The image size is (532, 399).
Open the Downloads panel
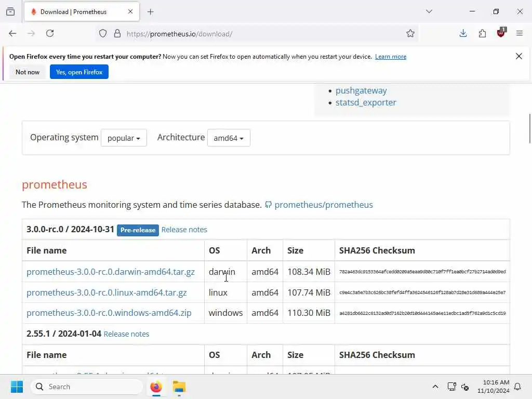point(463,33)
